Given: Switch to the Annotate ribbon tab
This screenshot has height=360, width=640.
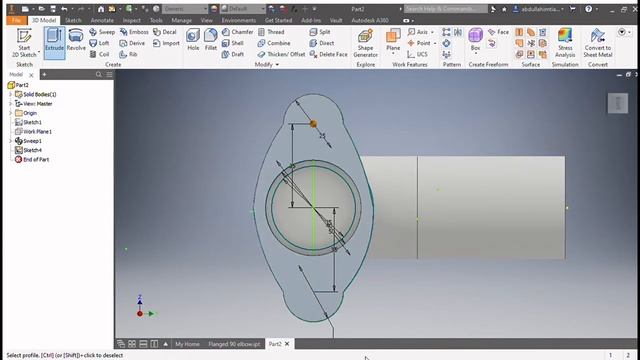Looking at the screenshot, I should coord(102,20).
